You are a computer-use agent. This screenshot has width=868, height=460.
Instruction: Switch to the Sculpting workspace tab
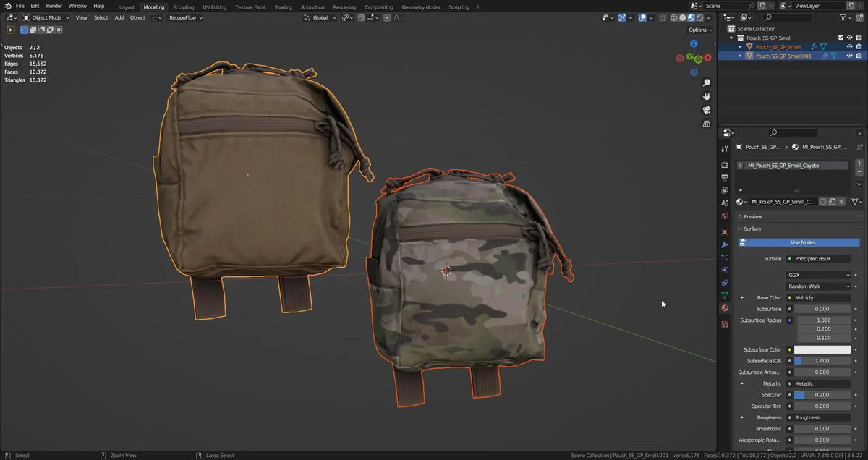(184, 7)
